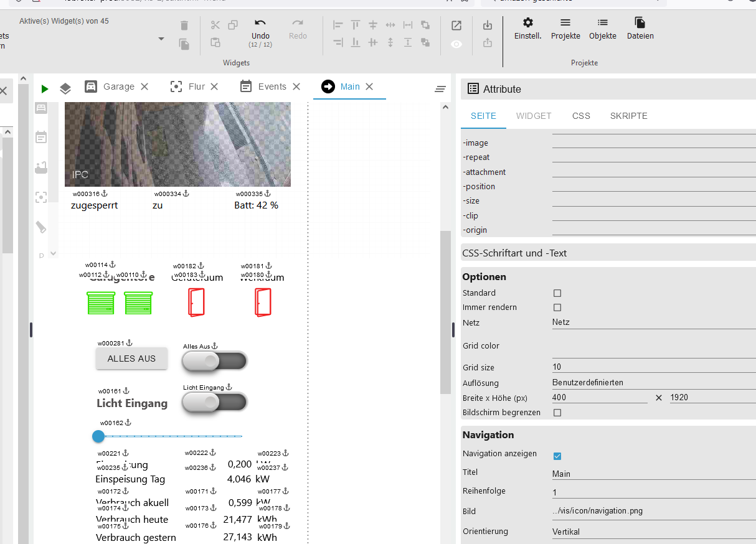Tick the Immer rendern checkbox

tap(557, 307)
